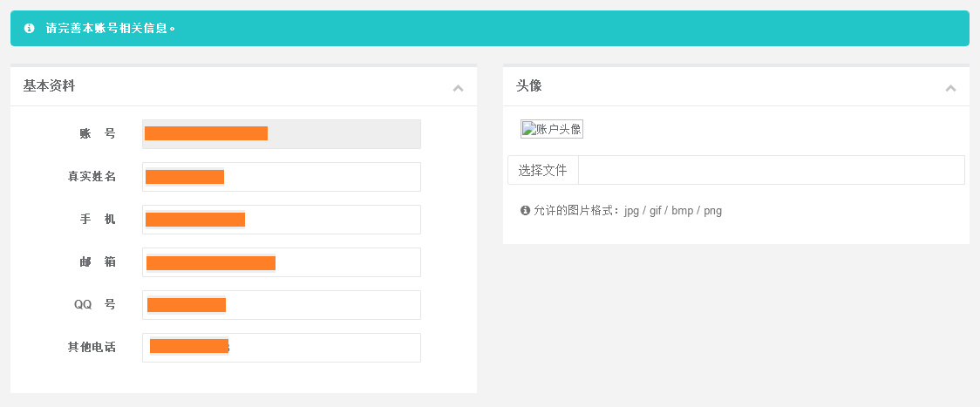Click the info icon in the teal banner
Screen dimensions: 980x407
(x=30, y=28)
